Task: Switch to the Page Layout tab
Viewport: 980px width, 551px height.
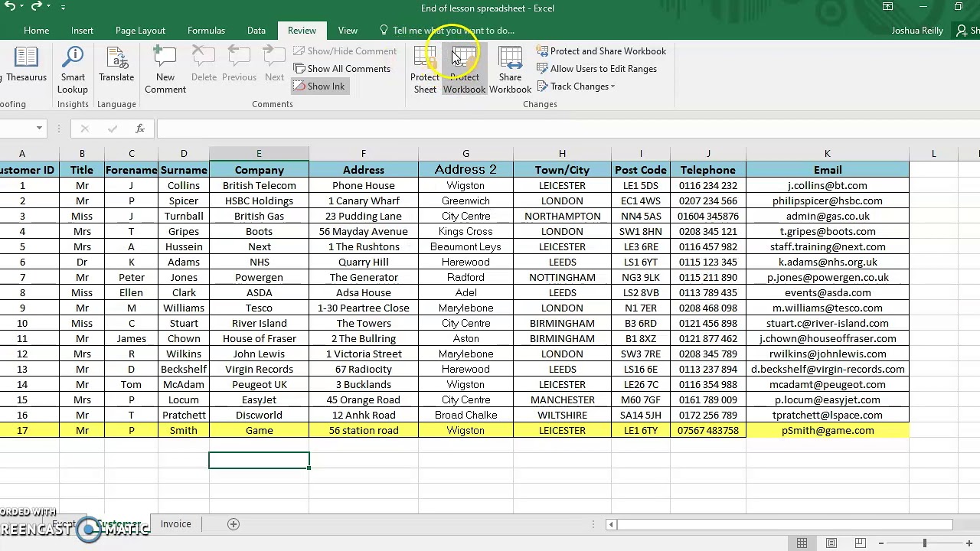Action: coord(140,31)
